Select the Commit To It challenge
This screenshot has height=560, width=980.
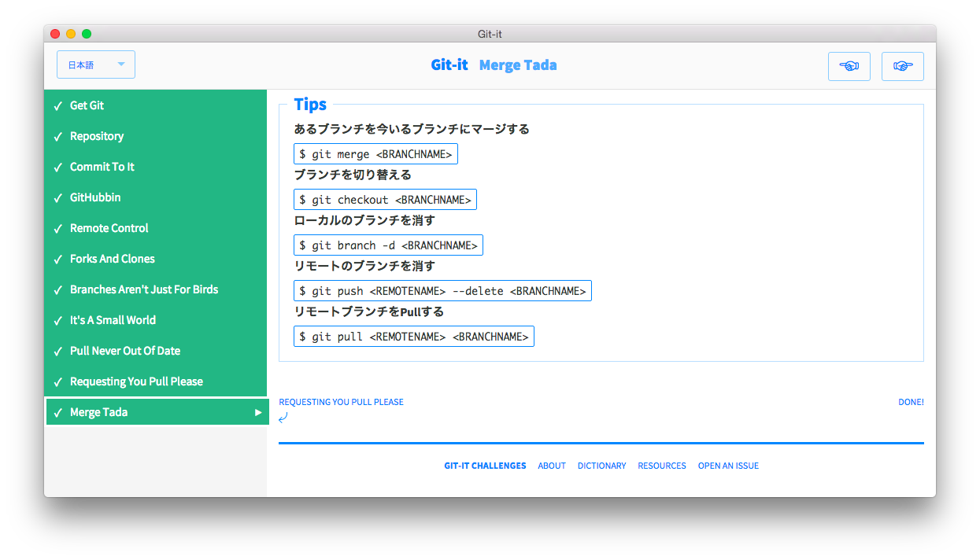[157, 167]
